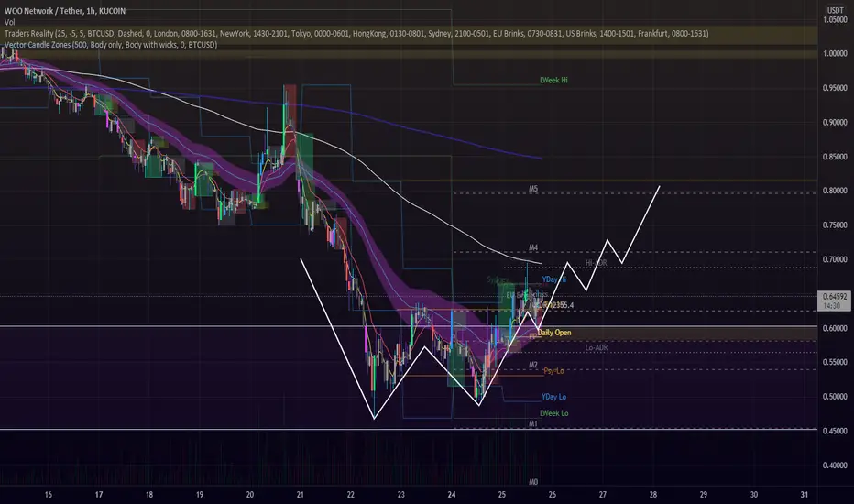854x504 pixels.
Task: Click the USDT currency label on price axis
Action: 836,10
